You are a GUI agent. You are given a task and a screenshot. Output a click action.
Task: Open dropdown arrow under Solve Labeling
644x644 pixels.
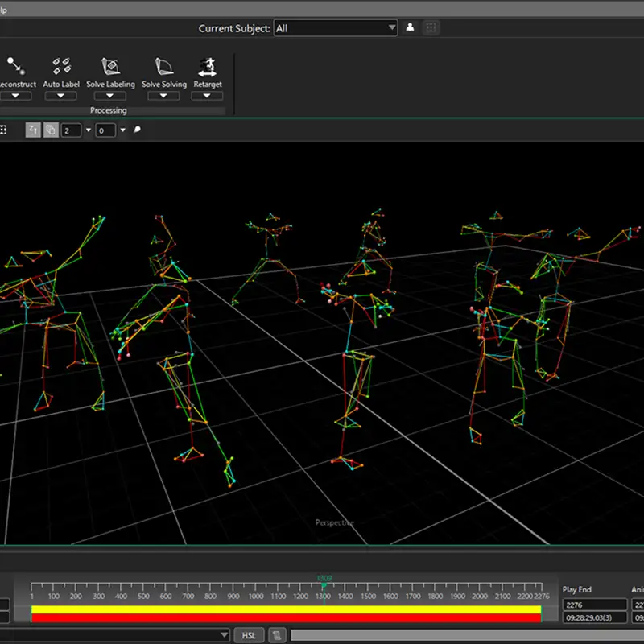[x=110, y=96]
